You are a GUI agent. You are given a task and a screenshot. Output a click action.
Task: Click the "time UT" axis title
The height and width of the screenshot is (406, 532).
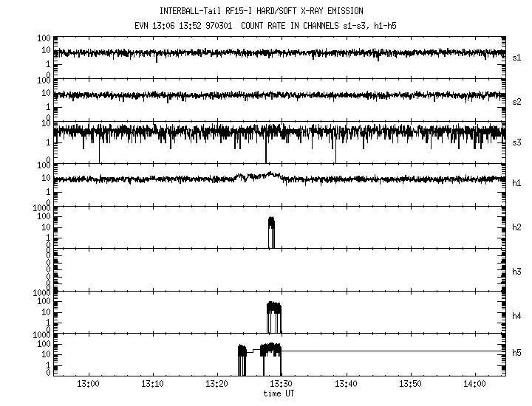(x=281, y=394)
